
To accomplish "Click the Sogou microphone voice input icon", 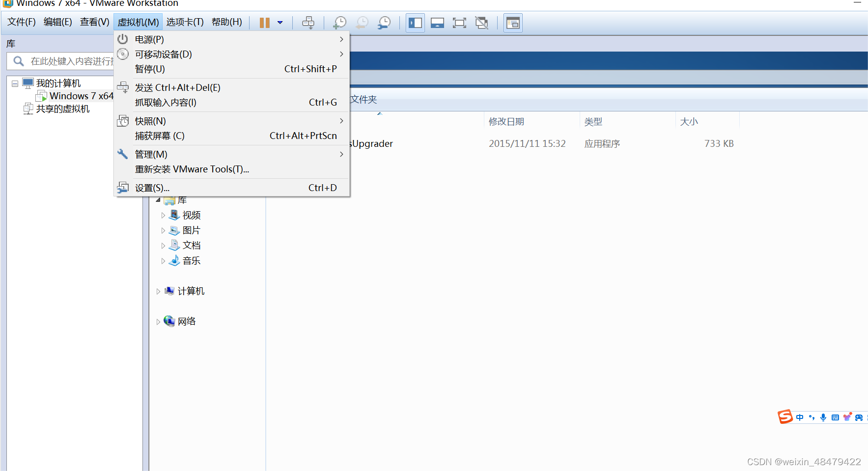I will (823, 417).
